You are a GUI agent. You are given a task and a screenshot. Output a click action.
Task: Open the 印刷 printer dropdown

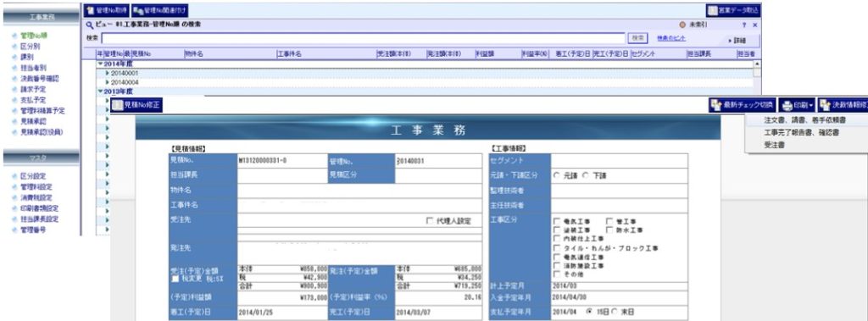[x=797, y=105]
